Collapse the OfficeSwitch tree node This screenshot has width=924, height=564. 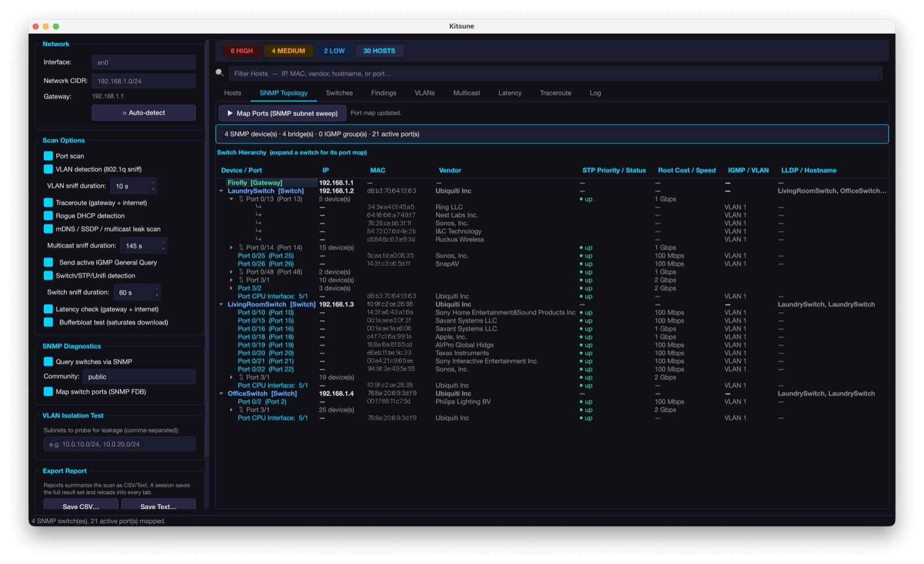click(221, 394)
